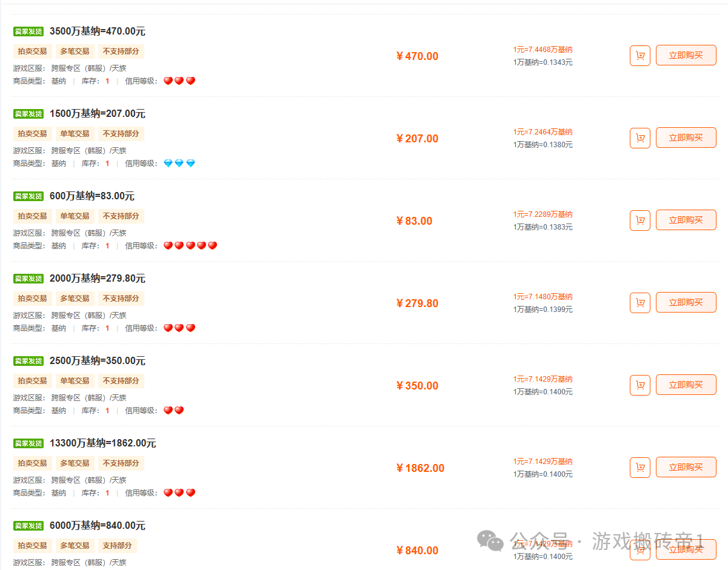Click the 支持部分 tag on 6000万 listing
The height and width of the screenshot is (570, 728).
pyautogui.click(x=118, y=546)
